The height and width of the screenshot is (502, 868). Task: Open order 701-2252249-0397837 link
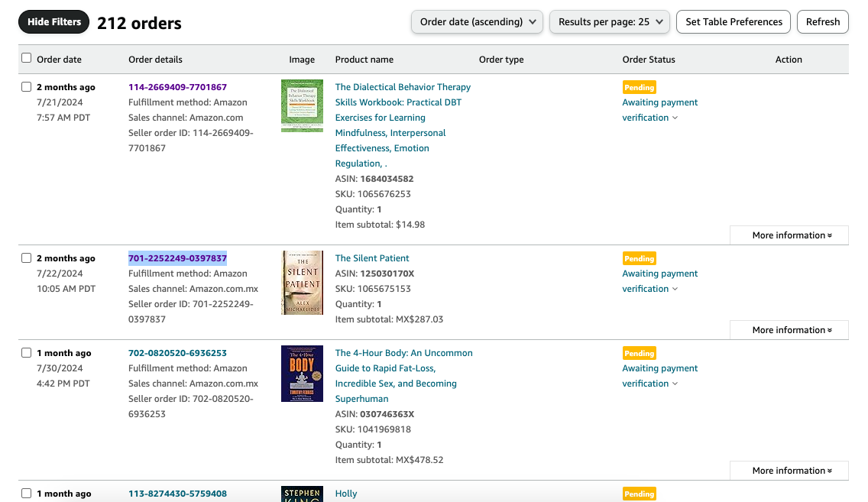click(x=178, y=258)
